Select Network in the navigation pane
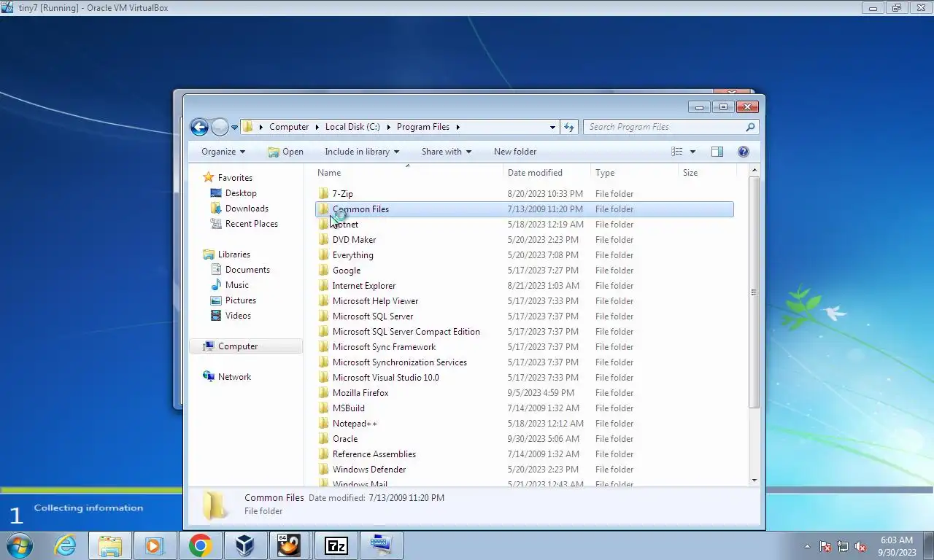934x560 pixels. [234, 377]
